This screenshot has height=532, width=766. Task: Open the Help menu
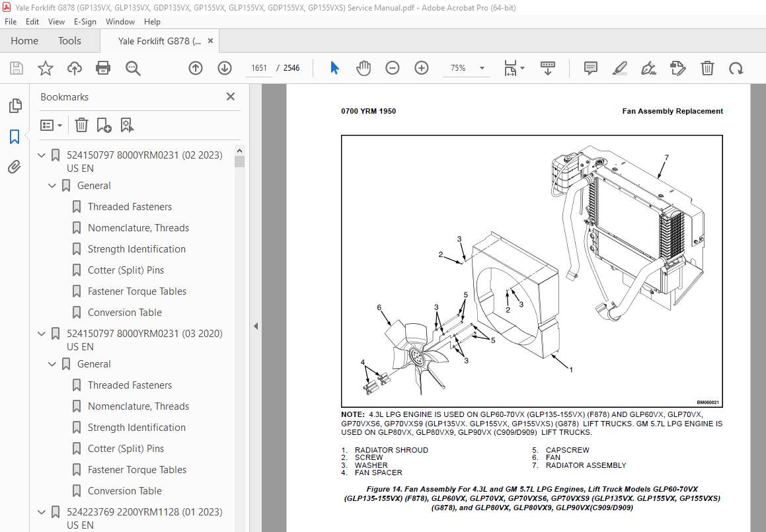click(x=152, y=22)
